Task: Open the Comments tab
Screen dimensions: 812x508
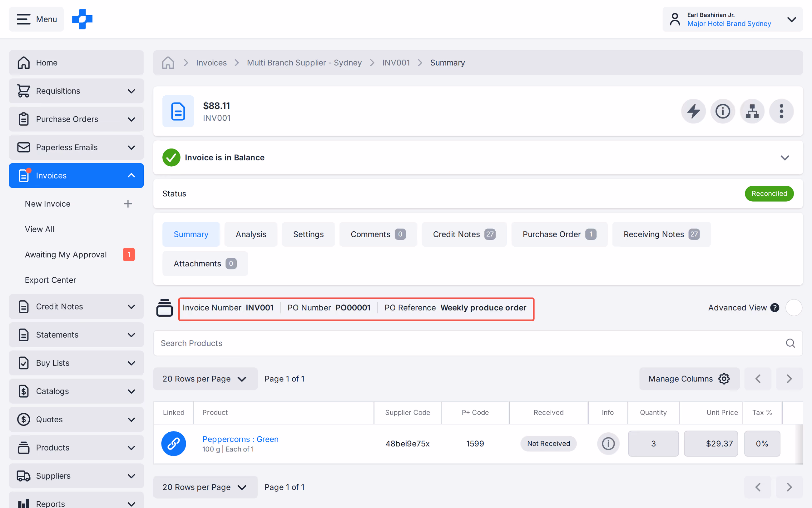Action: (x=378, y=234)
